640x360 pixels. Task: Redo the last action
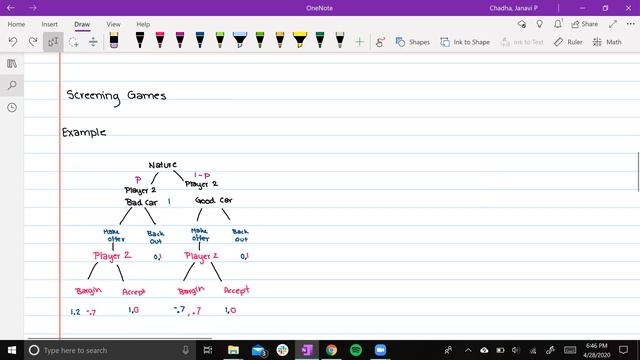[33, 42]
